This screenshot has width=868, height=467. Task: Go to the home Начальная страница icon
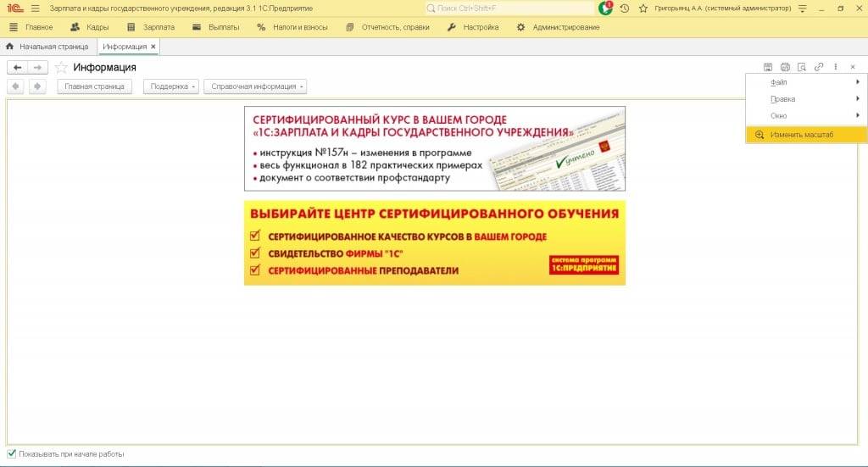point(9,47)
